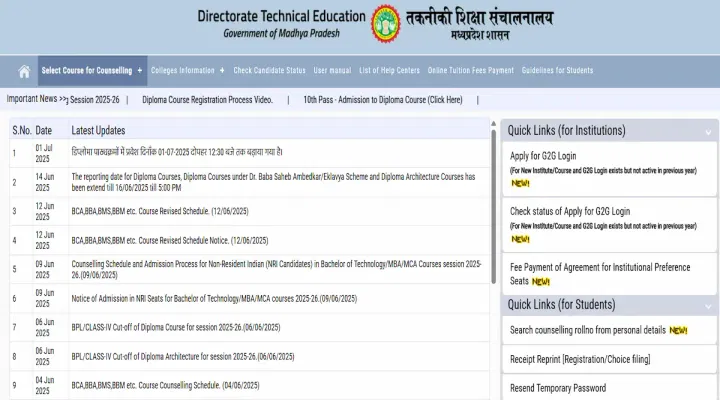The width and height of the screenshot is (720, 400).
Task: Click the Latest Updates list scrollbar thumb
Action: [494, 207]
